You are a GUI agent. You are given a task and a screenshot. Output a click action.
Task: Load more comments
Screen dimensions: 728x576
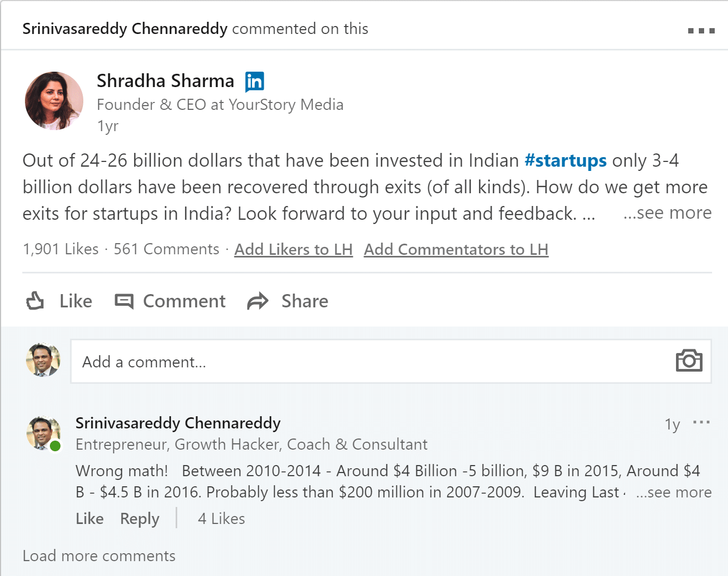99,556
